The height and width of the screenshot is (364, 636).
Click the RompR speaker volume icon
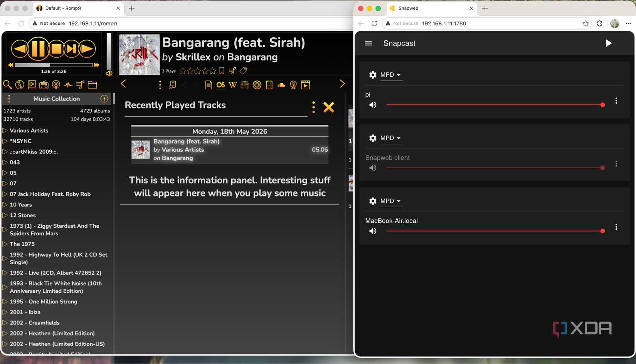(109, 73)
